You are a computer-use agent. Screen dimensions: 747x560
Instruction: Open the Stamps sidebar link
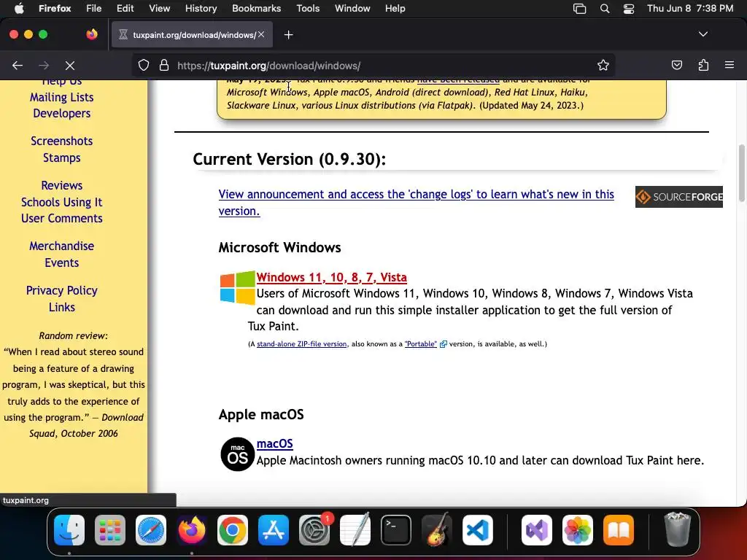(x=61, y=157)
